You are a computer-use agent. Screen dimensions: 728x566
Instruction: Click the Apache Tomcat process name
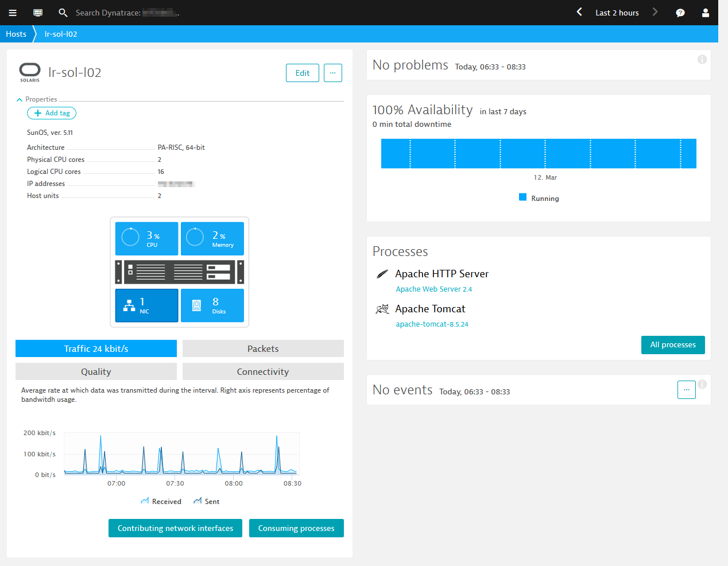430,309
